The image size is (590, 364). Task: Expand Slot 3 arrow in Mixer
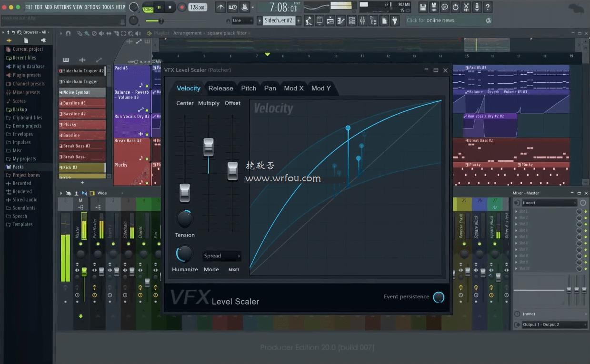(516, 224)
